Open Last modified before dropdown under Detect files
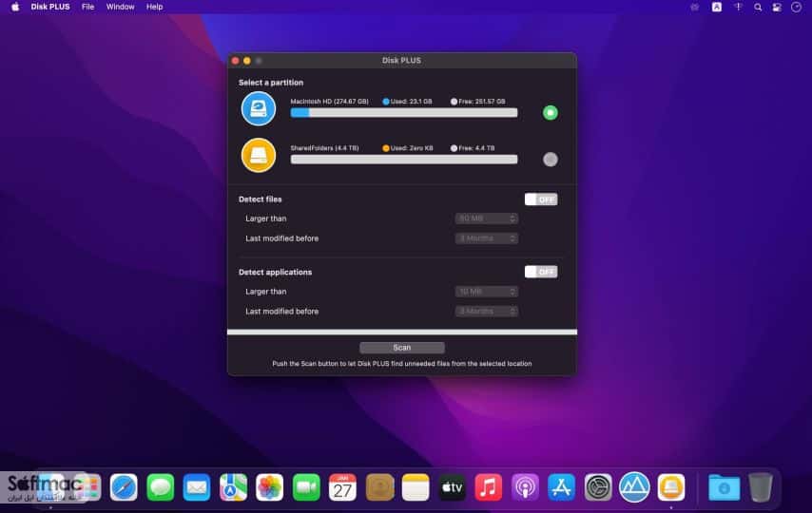 486,238
